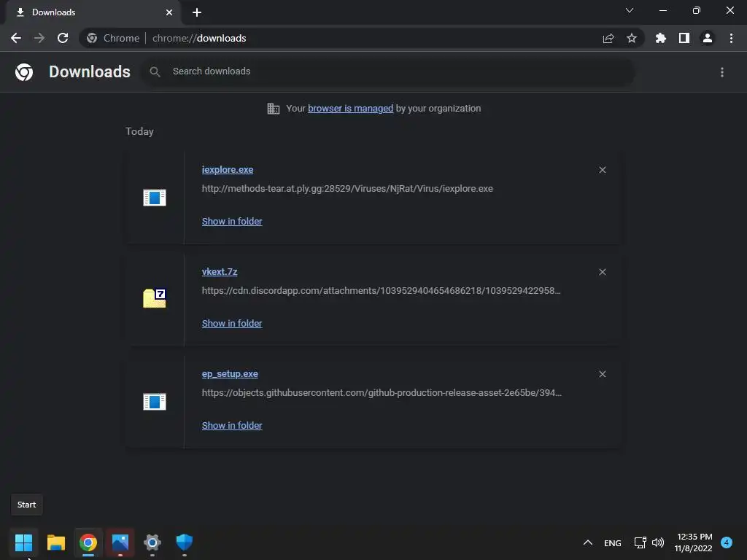Expand the hidden system tray icons
This screenshot has height=560, width=747.
click(588, 542)
